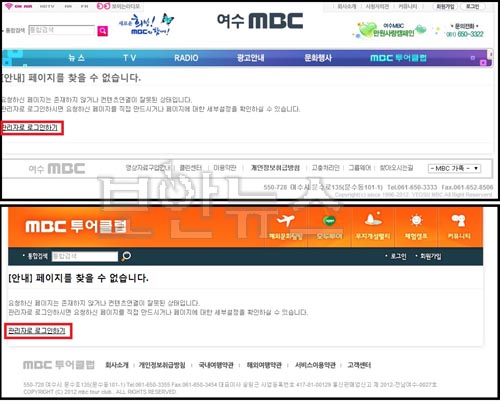Focus the top 통합검색 input field
This screenshot has height=401, width=500.
click(x=62, y=30)
